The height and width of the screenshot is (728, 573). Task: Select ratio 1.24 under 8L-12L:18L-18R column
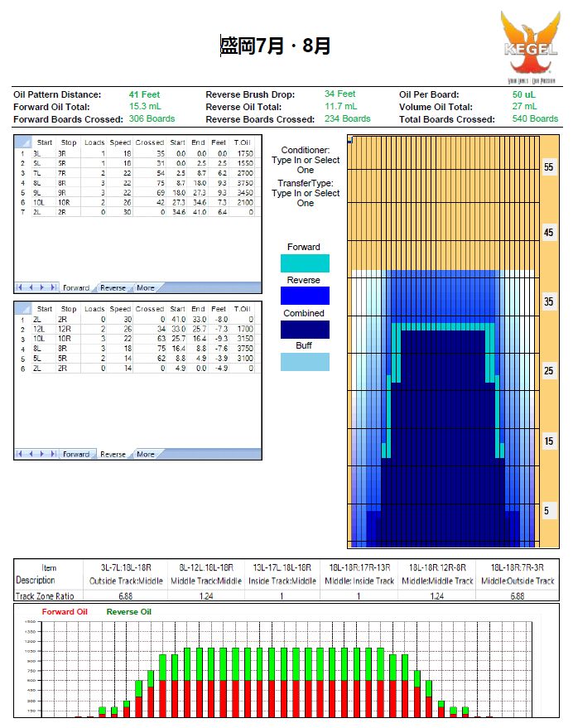tap(206, 596)
